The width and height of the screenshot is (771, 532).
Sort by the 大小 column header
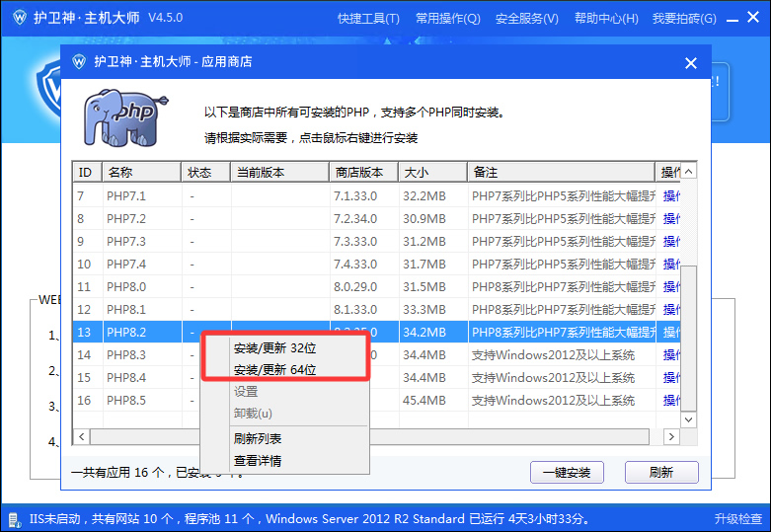(x=432, y=172)
